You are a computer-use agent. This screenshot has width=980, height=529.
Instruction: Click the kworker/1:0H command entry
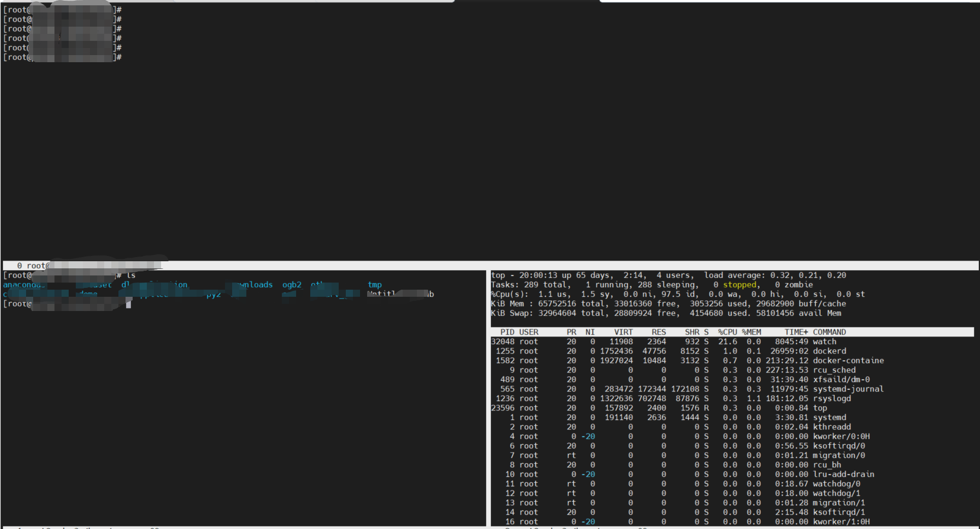(841, 522)
